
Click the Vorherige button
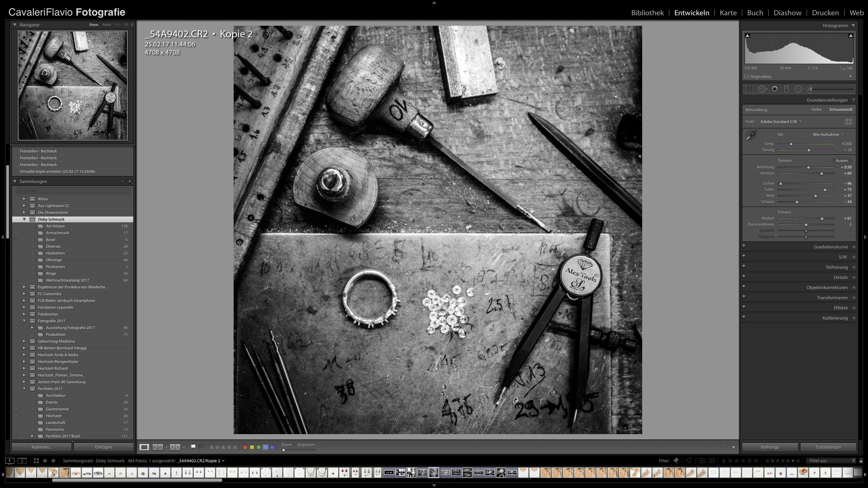[x=770, y=447]
